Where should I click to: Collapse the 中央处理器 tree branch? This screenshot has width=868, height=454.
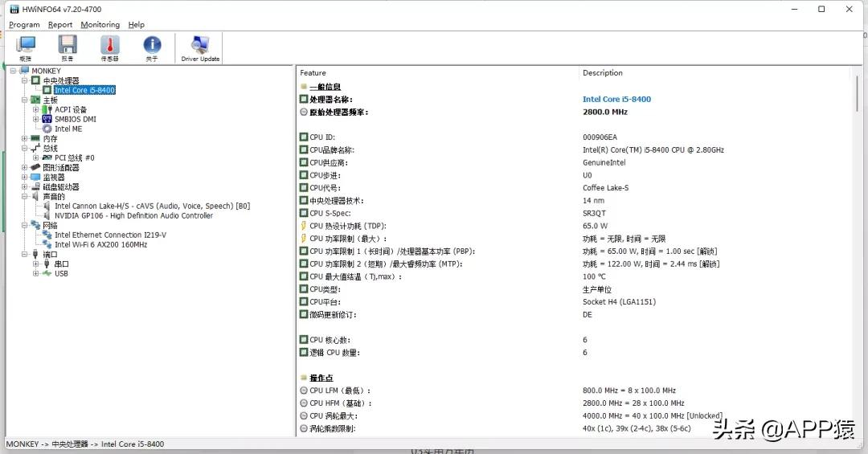coord(24,80)
